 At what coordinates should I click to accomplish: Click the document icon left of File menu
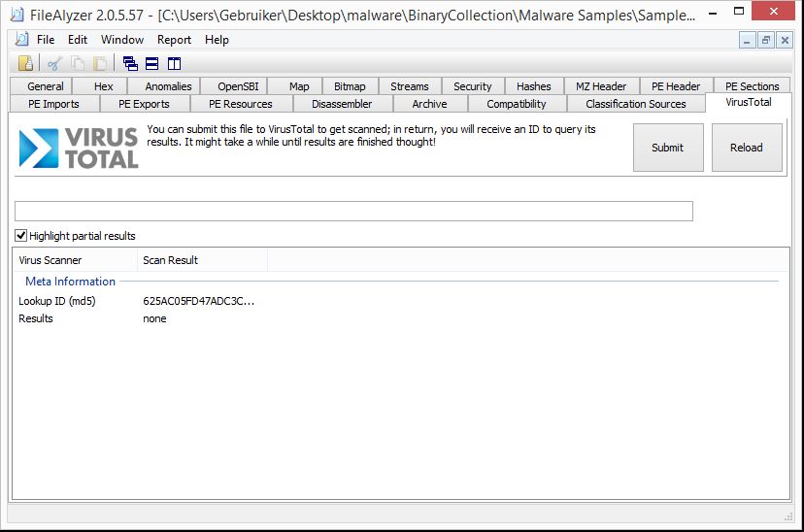[x=22, y=39]
